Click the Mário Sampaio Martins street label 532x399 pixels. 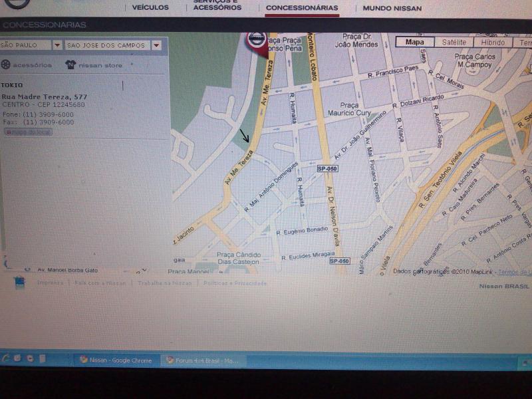(375, 249)
